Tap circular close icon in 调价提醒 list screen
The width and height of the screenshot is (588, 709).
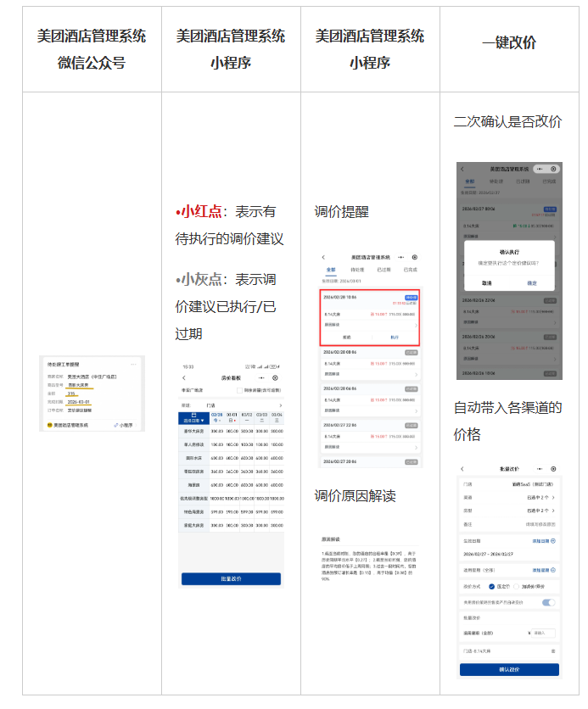pyautogui.click(x=415, y=257)
